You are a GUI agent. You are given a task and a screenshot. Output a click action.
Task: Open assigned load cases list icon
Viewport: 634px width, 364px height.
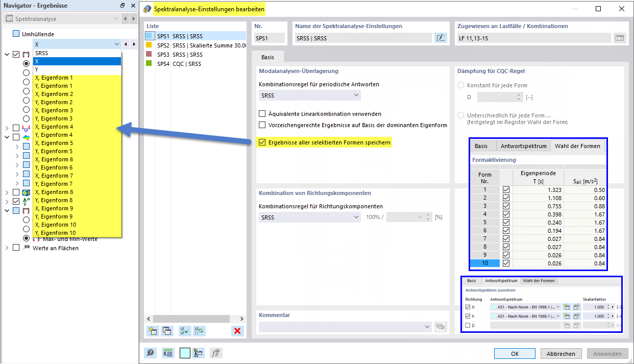click(x=620, y=38)
